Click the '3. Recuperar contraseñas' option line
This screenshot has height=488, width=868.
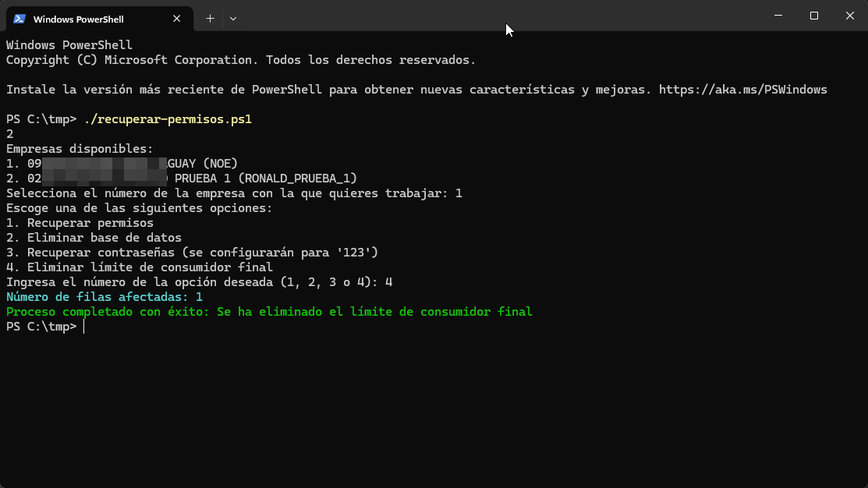(x=192, y=253)
